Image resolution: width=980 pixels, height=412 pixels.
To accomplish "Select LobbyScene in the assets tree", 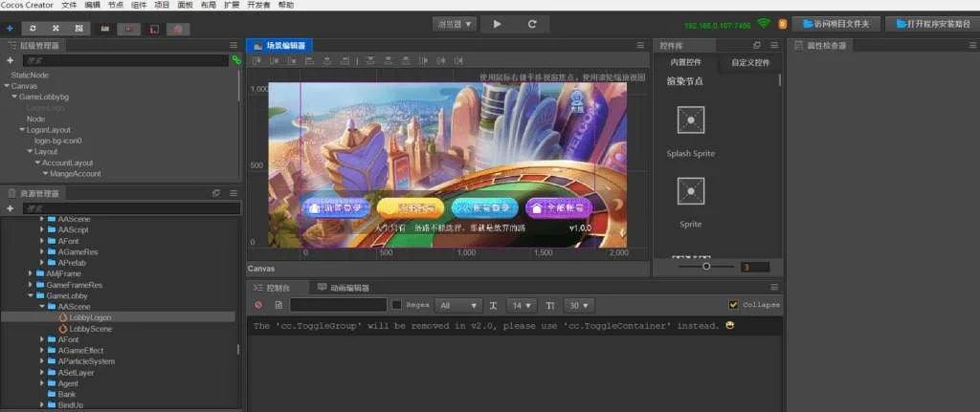I will [90, 328].
